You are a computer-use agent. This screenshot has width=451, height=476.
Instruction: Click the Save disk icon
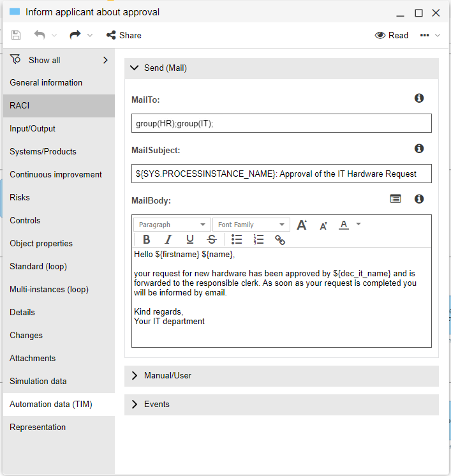point(16,35)
